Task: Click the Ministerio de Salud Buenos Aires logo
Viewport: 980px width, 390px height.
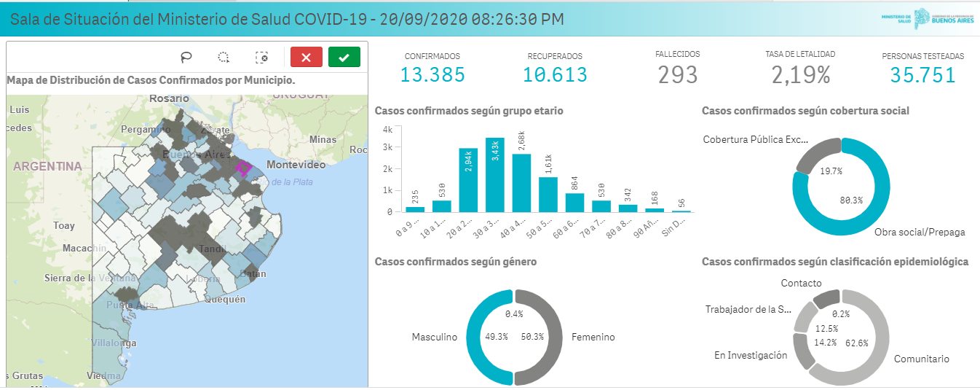Action: click(926, 18)
